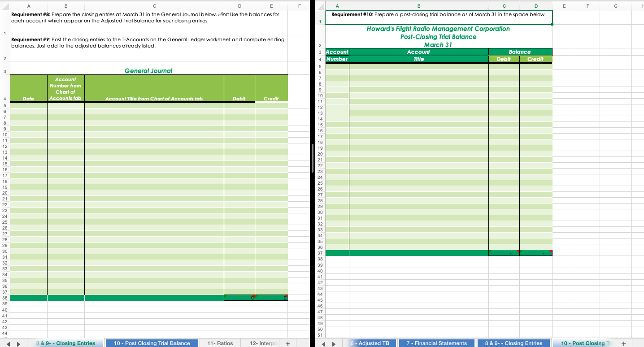The image size is (644, 347).
Task: Select column D header in left window
Action: [239, 6]
